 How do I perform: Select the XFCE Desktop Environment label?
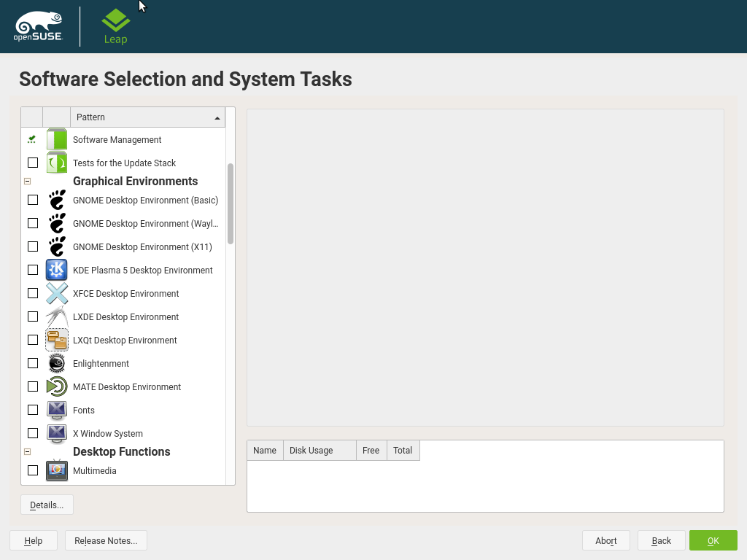click(125, 293)
